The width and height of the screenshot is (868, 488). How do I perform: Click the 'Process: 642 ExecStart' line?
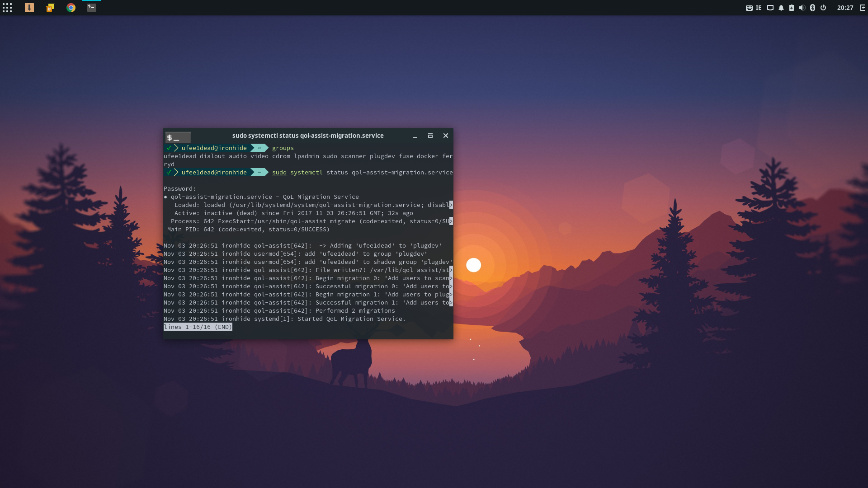pos(311,221)
